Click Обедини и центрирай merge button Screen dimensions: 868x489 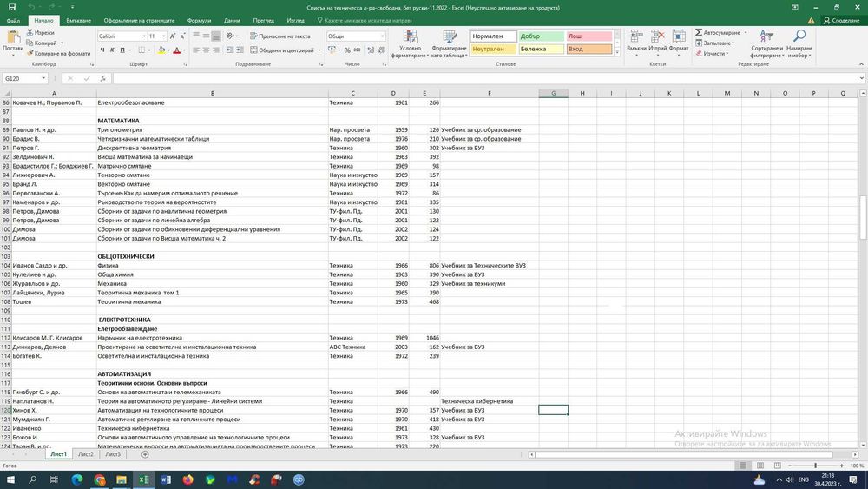(282, 50)
